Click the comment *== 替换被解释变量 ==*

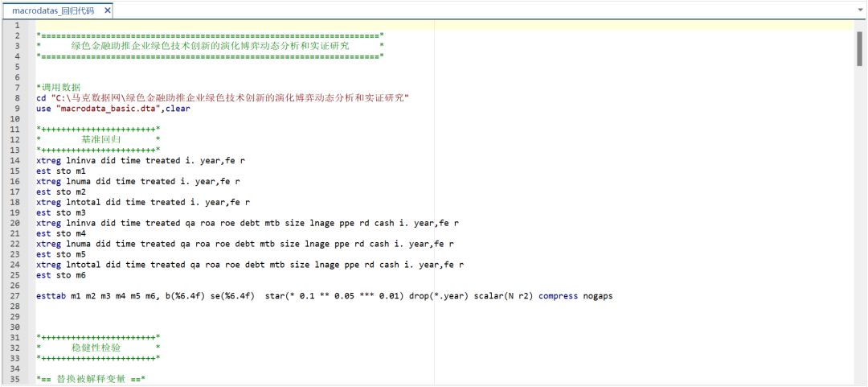tap(90, 379)
